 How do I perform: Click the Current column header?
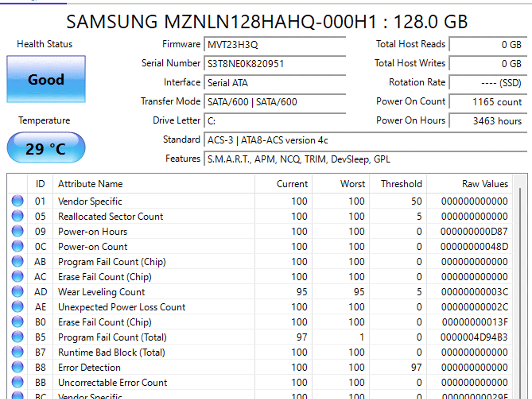284,184
